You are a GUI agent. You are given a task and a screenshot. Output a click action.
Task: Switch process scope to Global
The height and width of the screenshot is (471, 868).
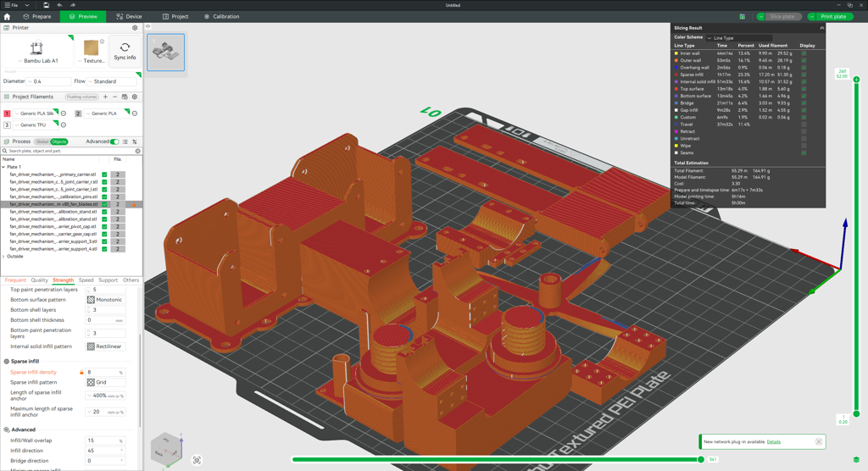42,141
